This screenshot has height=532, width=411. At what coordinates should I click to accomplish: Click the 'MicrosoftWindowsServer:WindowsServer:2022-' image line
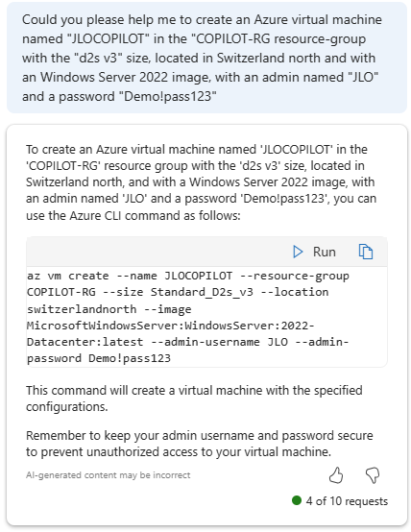coord(170,326)
